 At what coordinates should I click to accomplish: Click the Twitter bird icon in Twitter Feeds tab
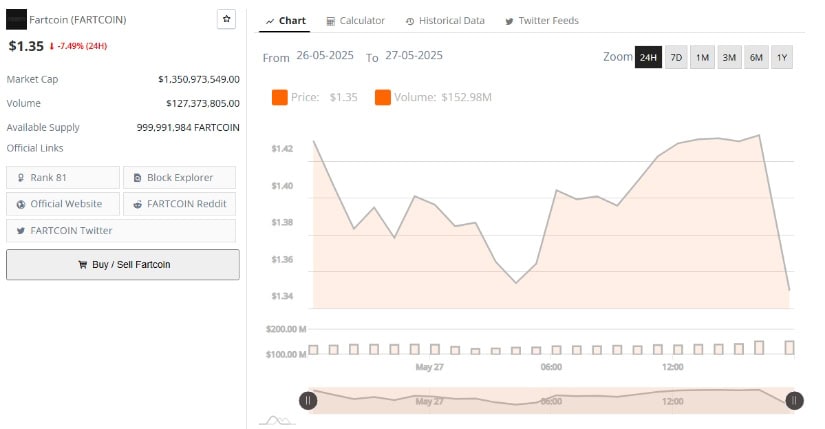point(509,22)
